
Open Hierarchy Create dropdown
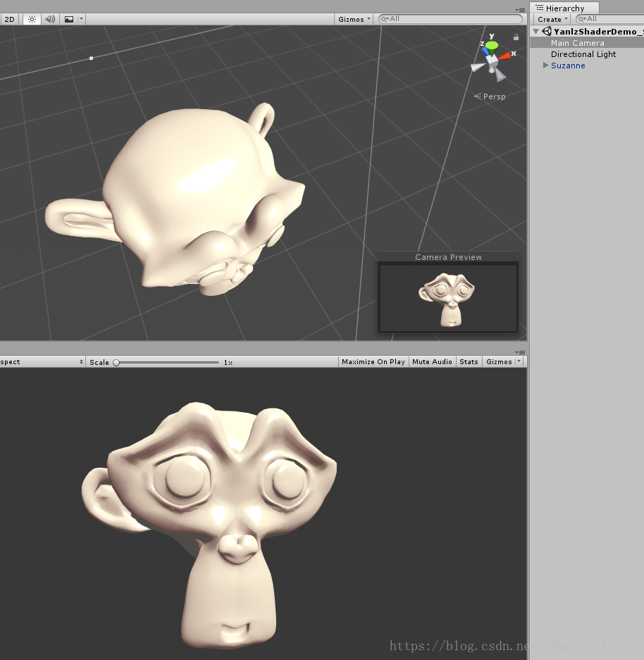(552, 19)
